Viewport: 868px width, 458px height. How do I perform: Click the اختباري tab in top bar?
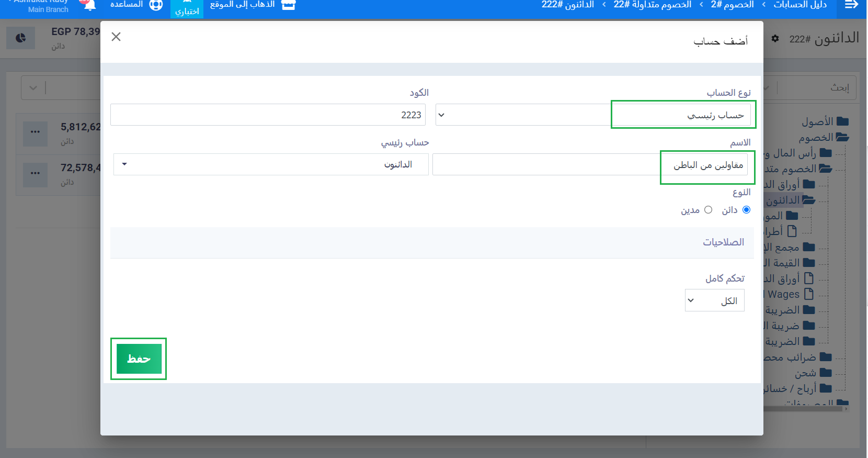tap(187, 8)
